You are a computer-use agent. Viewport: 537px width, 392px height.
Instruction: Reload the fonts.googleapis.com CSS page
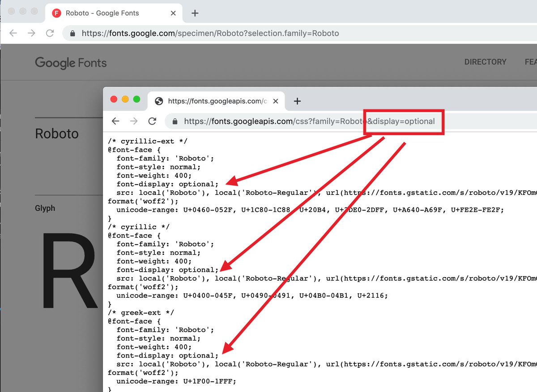[152, 121]
